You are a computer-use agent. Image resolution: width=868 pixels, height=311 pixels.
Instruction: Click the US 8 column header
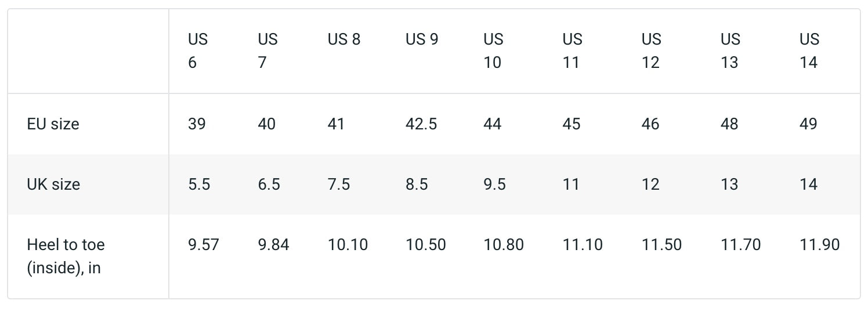(x=344, y=39)
